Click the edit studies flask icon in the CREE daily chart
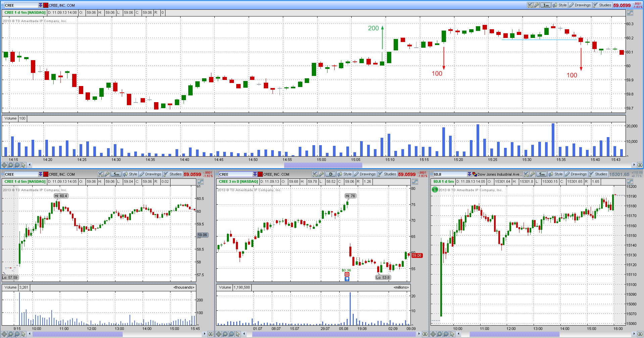 (315, 174)
